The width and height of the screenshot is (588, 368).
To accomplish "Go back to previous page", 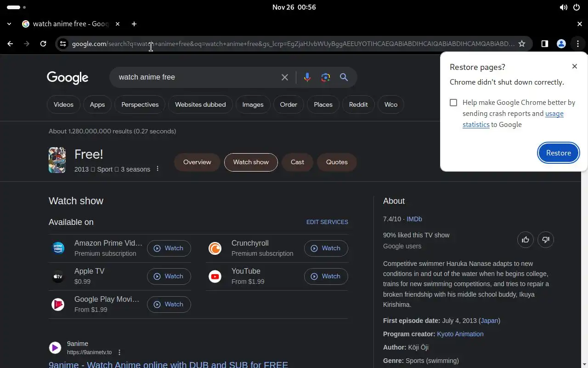I will (x=10, y=44).
